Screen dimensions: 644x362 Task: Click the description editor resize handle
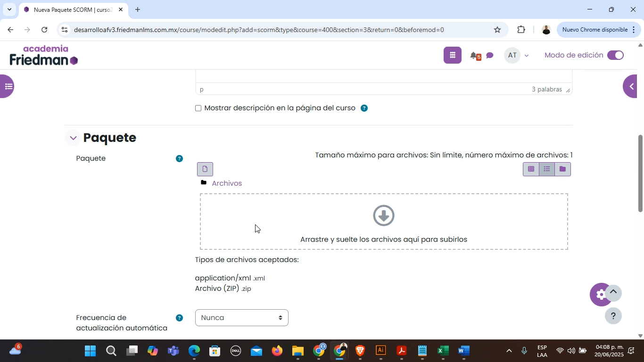point(568,90)
